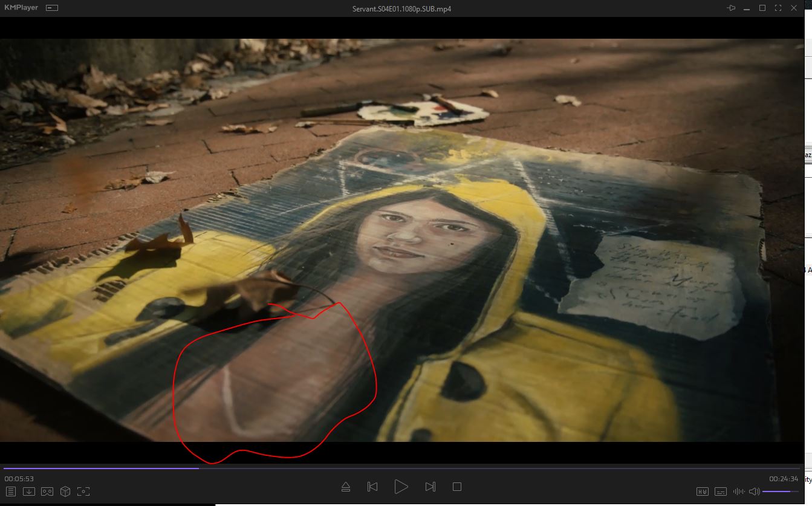Viewport: 812px width, 506px height.
Task: Toggle subtitles display
Action: 721,491
